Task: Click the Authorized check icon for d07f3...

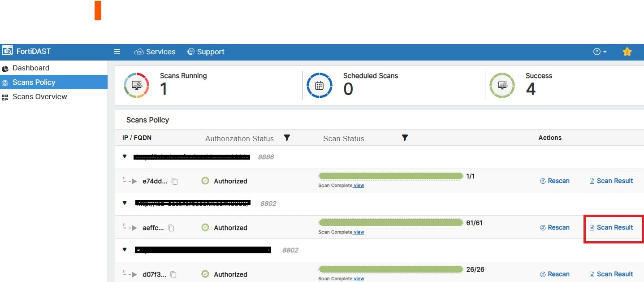Action: (205, 274)
